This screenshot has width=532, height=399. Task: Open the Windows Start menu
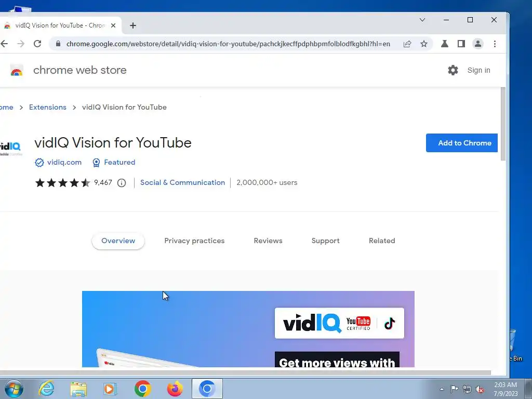point(14,389)
